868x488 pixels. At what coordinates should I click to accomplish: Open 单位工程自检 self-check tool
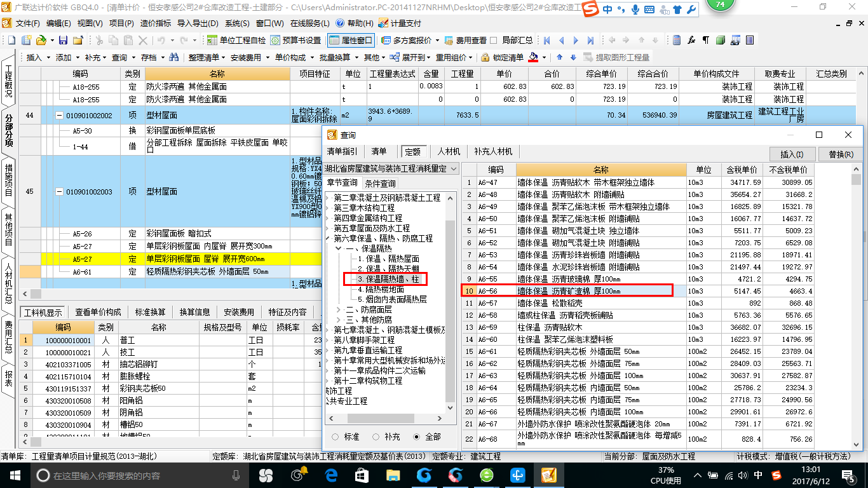coord(236,40)
